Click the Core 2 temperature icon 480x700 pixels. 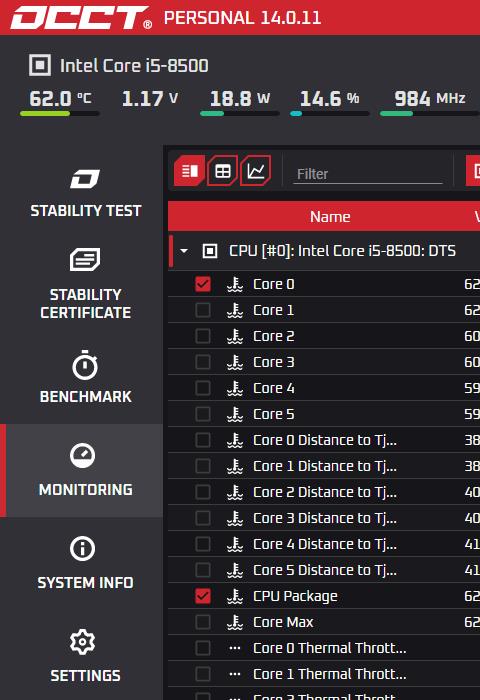pos(235,336)
